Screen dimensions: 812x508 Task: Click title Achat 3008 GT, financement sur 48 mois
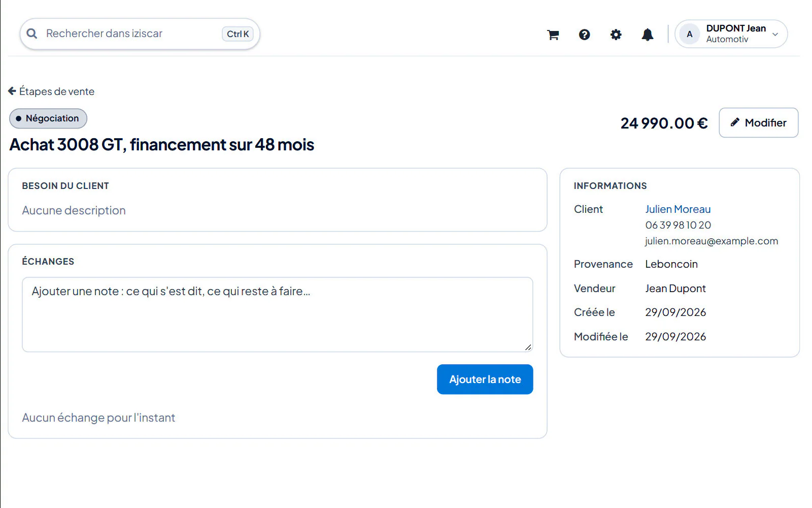point(162,145)
